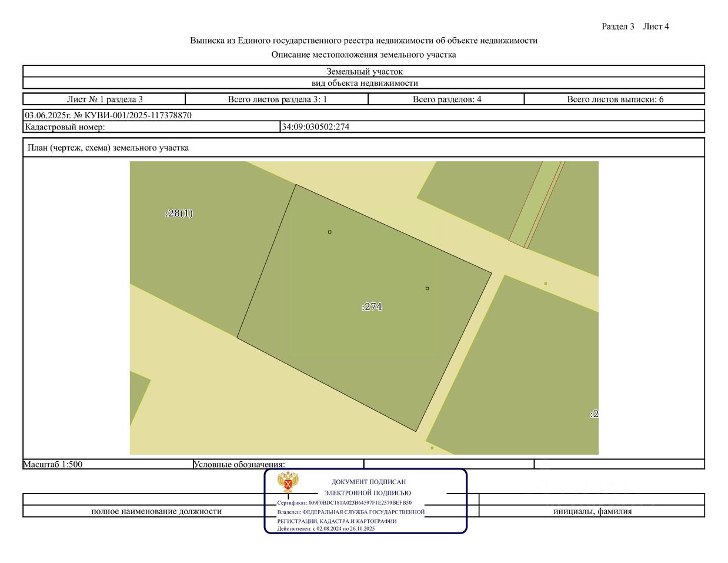Click 'Описание местоположения земельного участка' subtitle
The image size is (728, 563).
[363, 55]
